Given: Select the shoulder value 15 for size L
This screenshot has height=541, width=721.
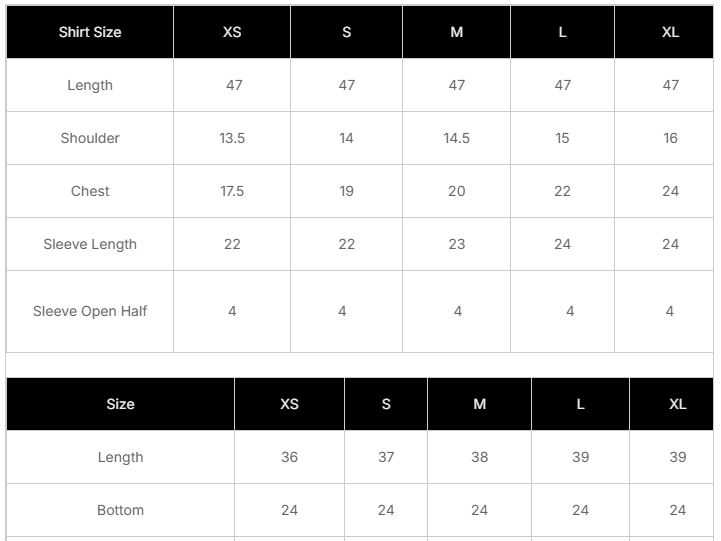Looking at the screenshot, I should click(562, 138).
